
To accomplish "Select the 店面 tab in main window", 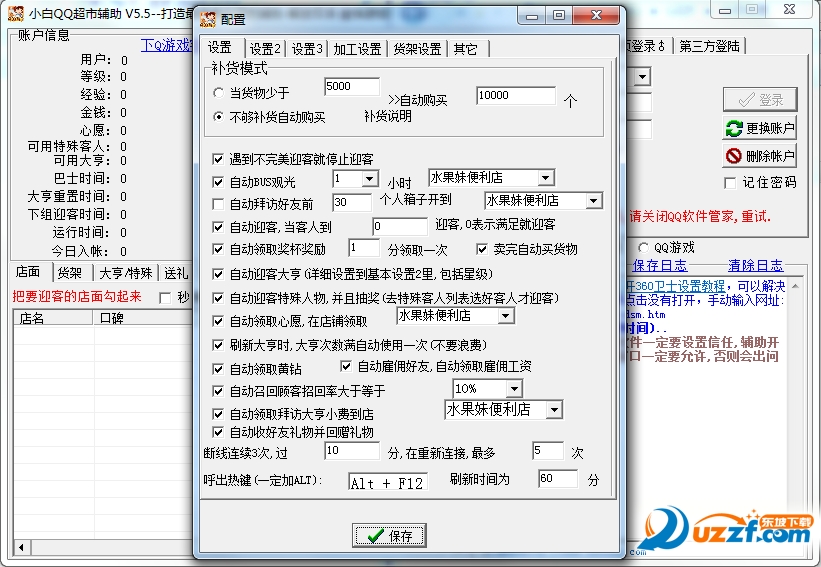I will point(29,272).
